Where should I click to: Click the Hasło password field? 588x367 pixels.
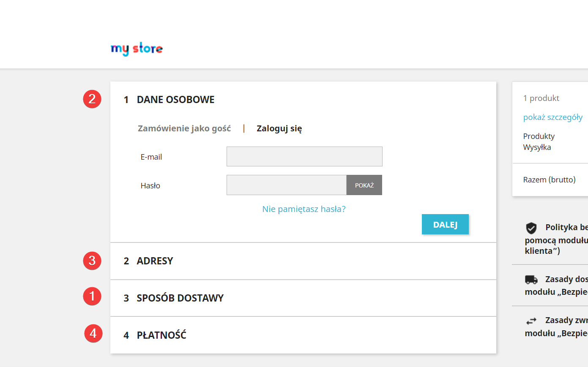point(287,185)
